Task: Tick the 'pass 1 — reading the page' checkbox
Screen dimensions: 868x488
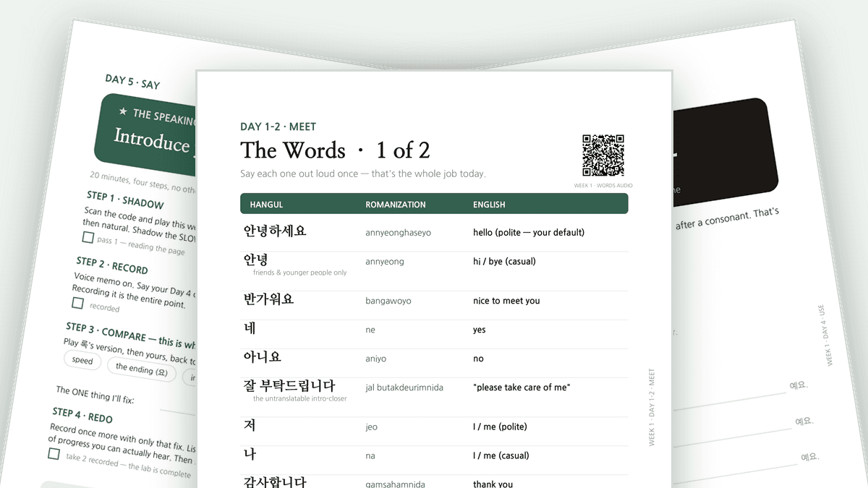Action: point(88,237)
